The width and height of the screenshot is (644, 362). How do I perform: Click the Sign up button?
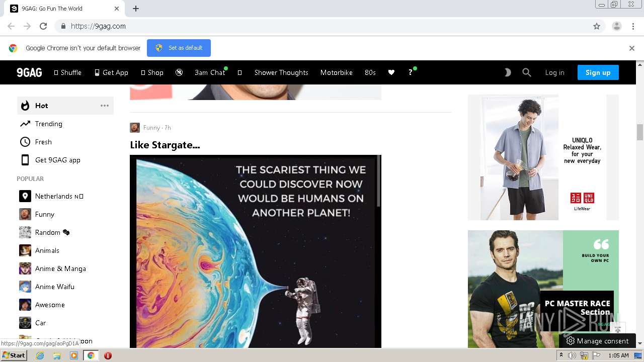[x=598, y=72]
